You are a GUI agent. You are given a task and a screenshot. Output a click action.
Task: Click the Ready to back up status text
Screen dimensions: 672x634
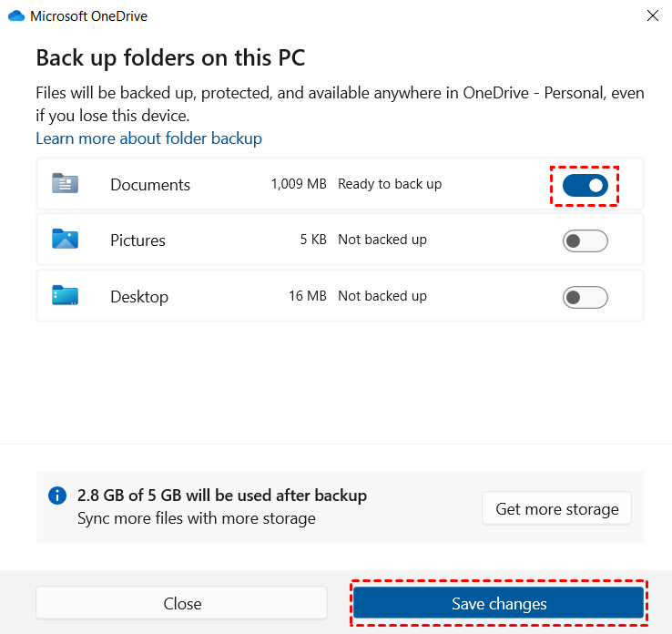click(390, 184)
